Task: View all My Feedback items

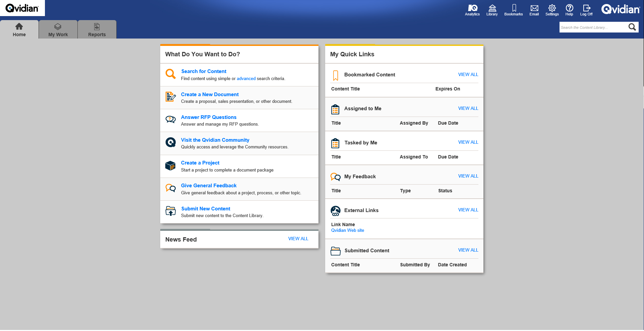Action: tap(468, 176)
